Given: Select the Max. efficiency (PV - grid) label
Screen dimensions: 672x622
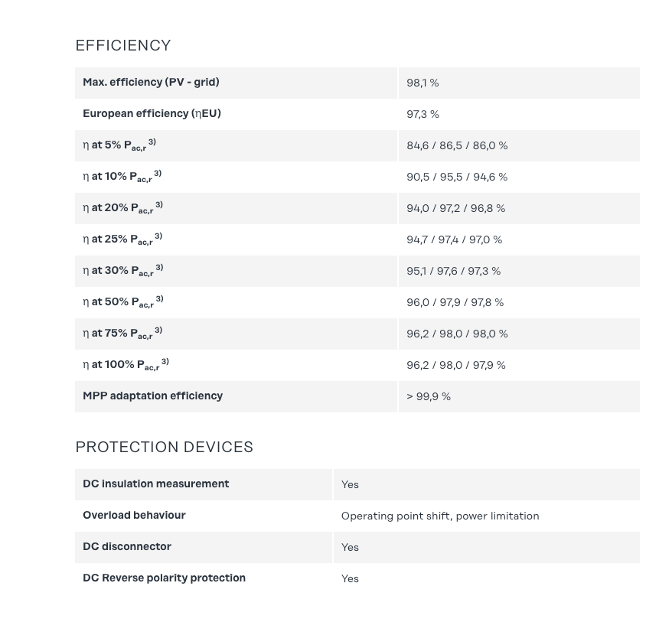Looking at the screenshot, I should [x=151, y=83].
